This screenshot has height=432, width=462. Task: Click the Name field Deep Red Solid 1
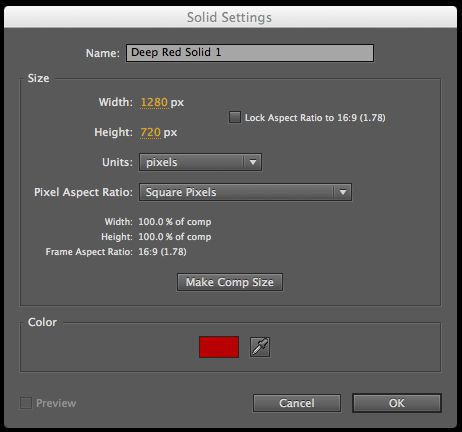pos(250,53)
